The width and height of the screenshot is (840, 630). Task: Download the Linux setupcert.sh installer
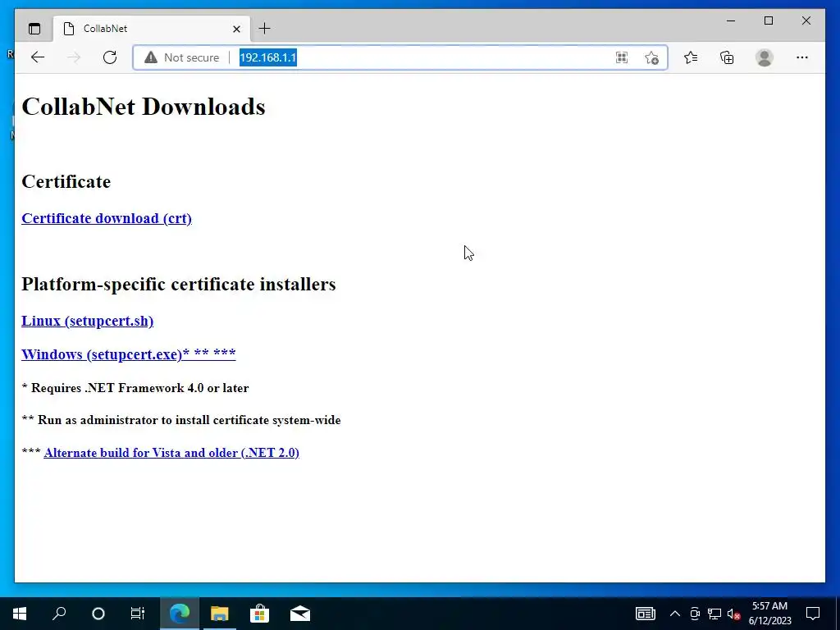click(x=87, y=321)
